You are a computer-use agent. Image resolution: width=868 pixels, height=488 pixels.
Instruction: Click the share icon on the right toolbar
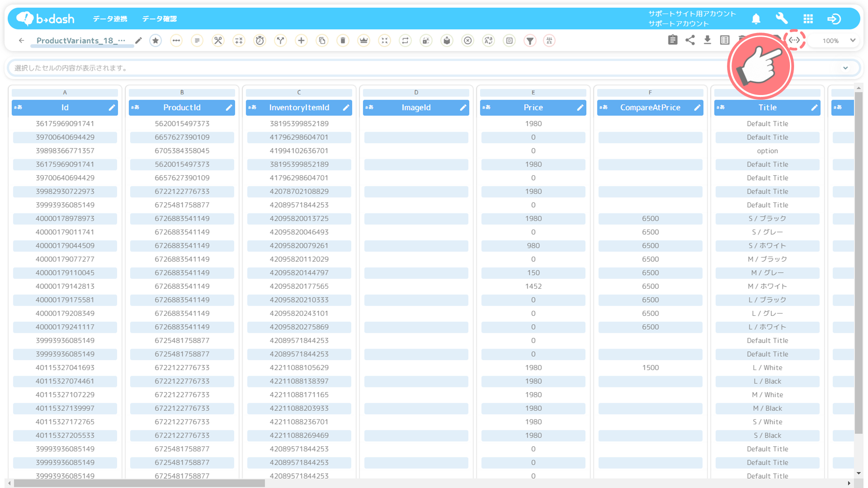pos(690,40)
